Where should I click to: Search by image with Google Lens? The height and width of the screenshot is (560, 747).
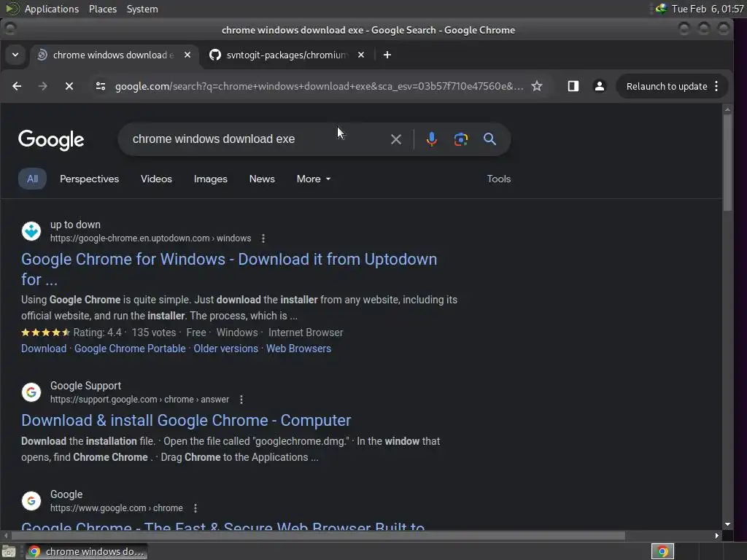461,139
